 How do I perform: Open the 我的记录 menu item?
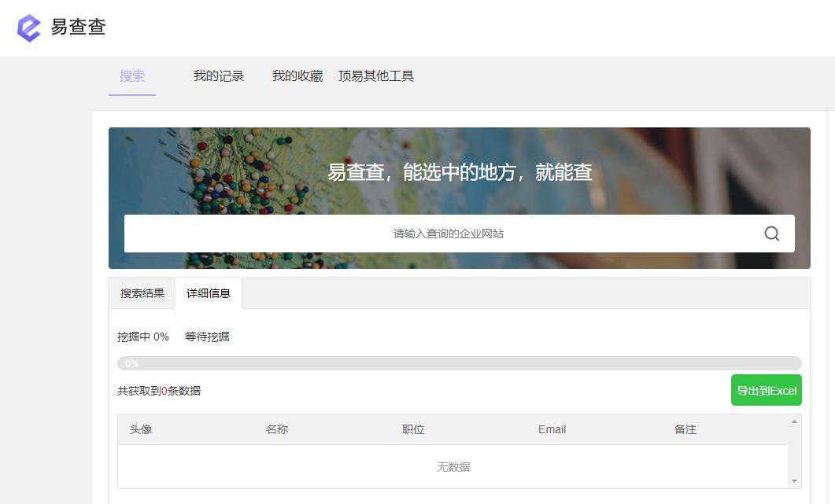tap(219, 76)
